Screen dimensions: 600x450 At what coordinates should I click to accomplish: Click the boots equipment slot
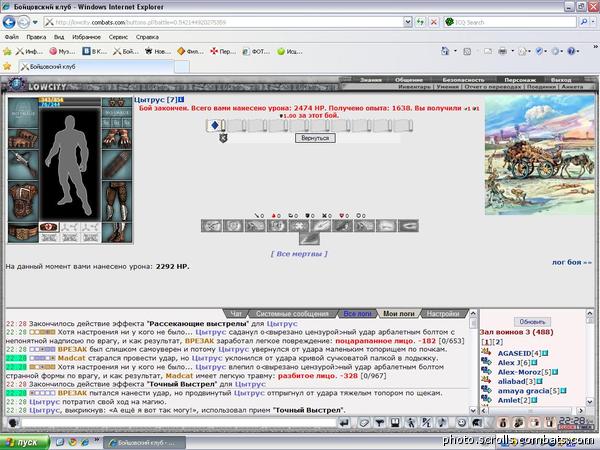(117, 233)
